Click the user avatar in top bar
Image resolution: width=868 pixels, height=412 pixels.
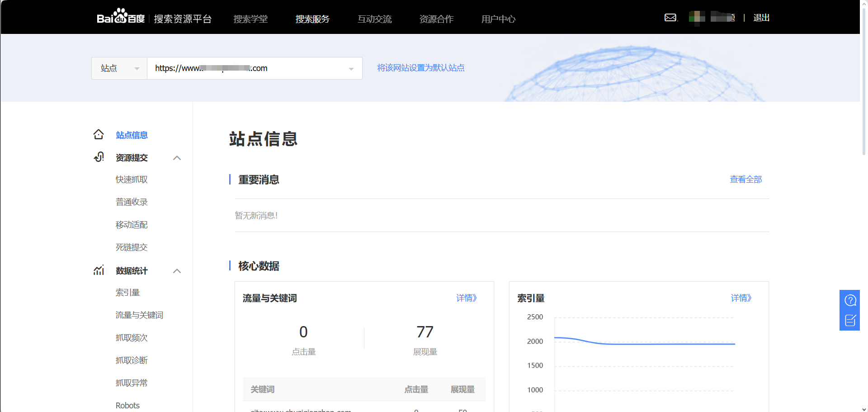(x=697, y=17)
